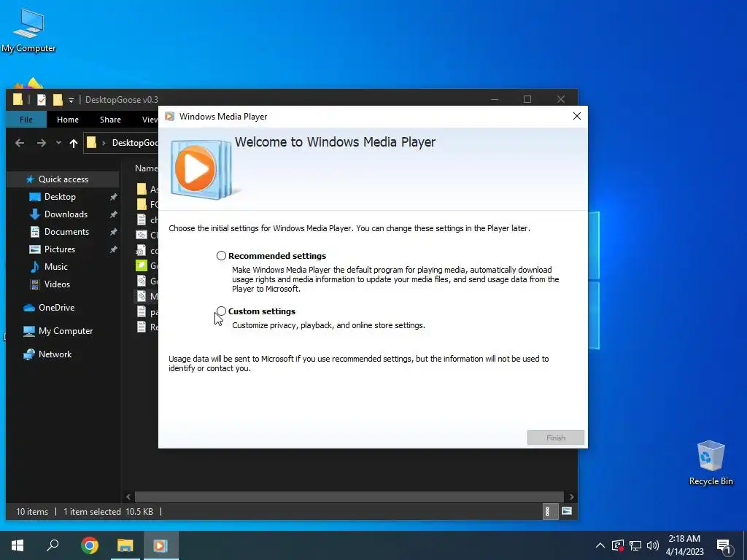Go up one folder level
The image size is (747, 560).
pos(74,143)
